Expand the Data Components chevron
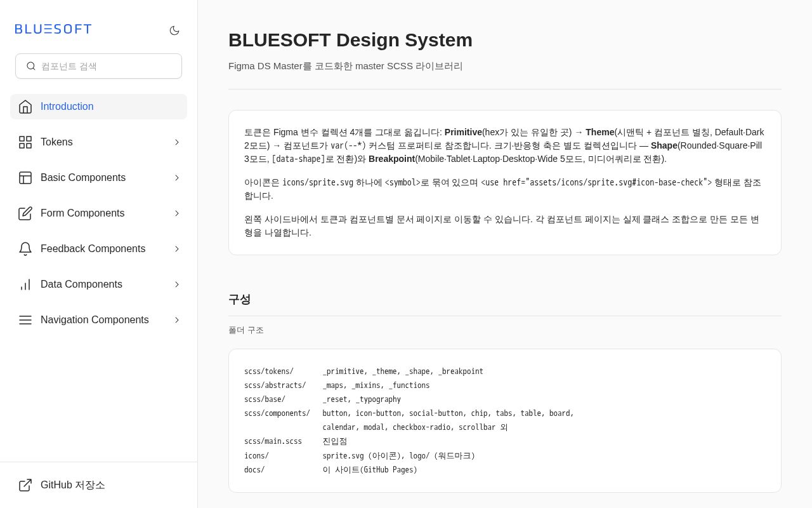This screenshot has height=508, width=812. [177, 284]
